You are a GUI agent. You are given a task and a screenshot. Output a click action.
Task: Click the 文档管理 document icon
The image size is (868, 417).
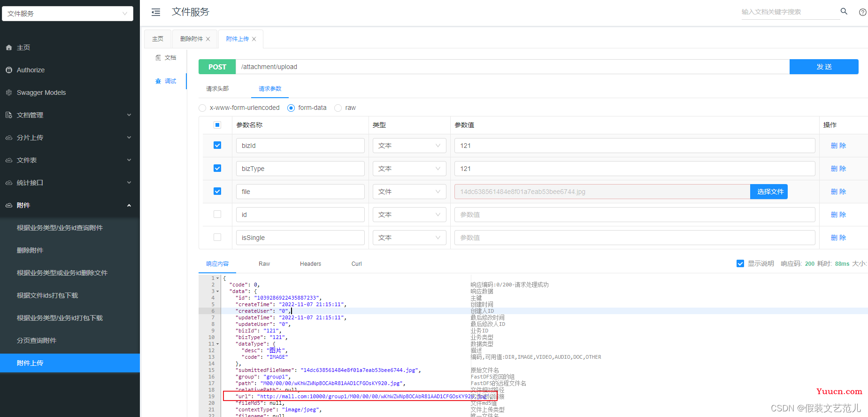[x=9, y=115]
